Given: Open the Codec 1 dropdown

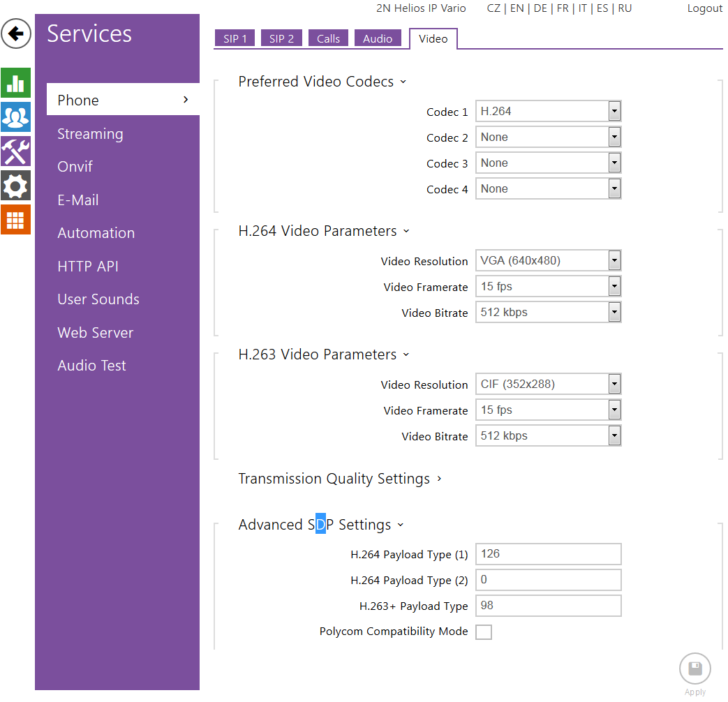Looking at the screenshot, I should pos(548,112).
